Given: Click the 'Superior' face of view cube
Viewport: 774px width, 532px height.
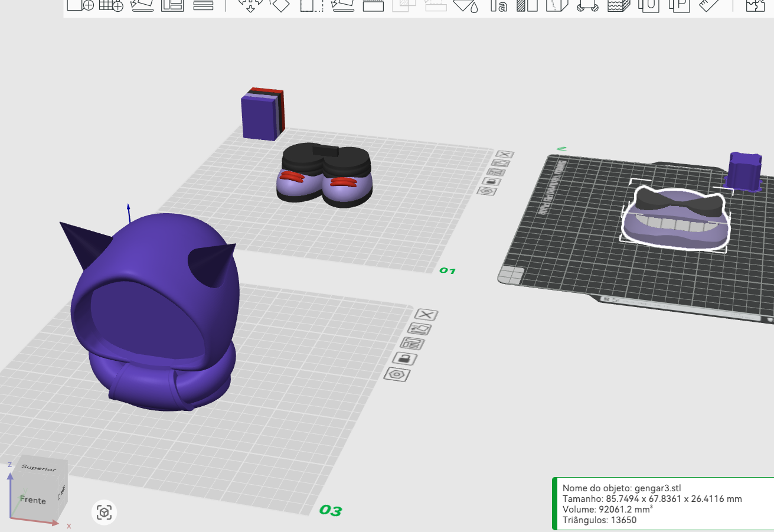Looking at the screenshot, I should tap(38, 468).
